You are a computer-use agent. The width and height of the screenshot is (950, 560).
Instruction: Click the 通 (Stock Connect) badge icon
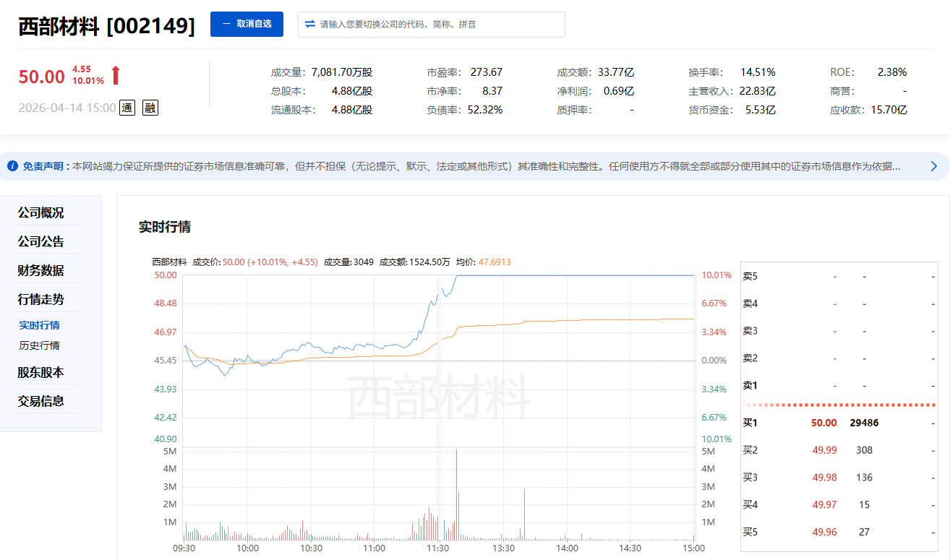pos(127,108)
